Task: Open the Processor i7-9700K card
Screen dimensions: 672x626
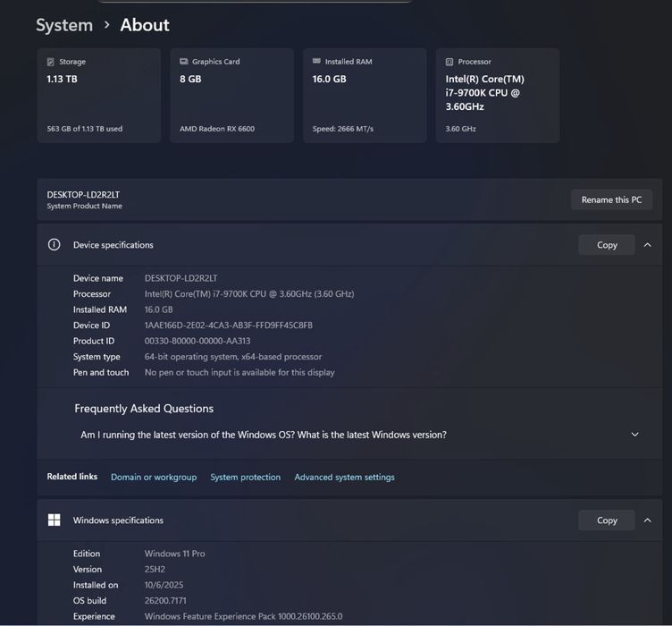Action: pos(498,95)
